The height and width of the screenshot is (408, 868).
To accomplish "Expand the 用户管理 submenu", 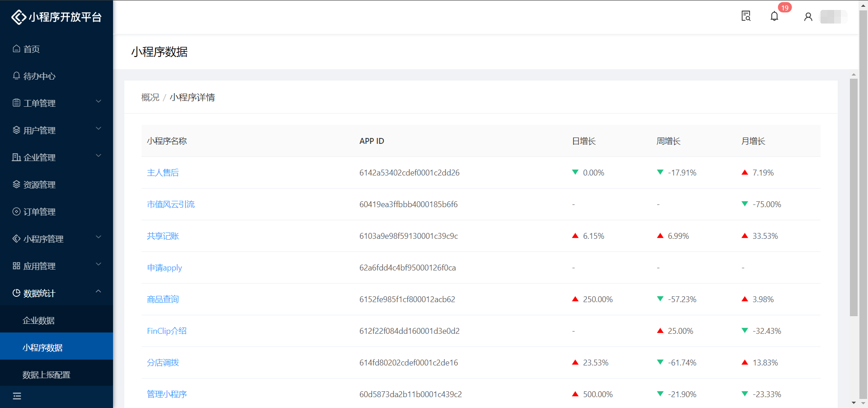I will tap(99, 129).
